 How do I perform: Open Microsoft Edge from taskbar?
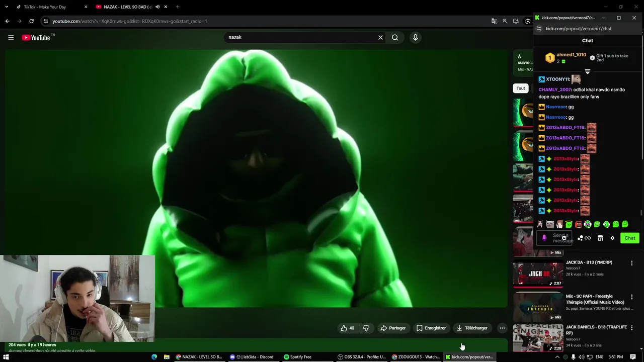154,357
